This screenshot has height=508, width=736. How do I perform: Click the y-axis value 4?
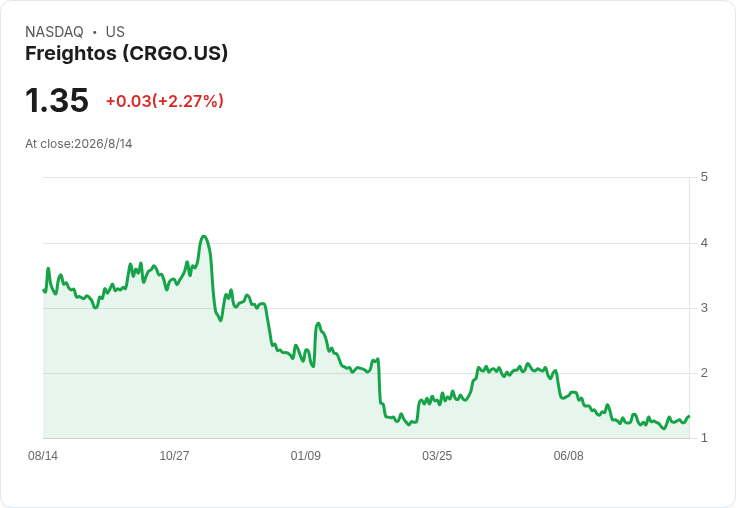pos(704,243)
